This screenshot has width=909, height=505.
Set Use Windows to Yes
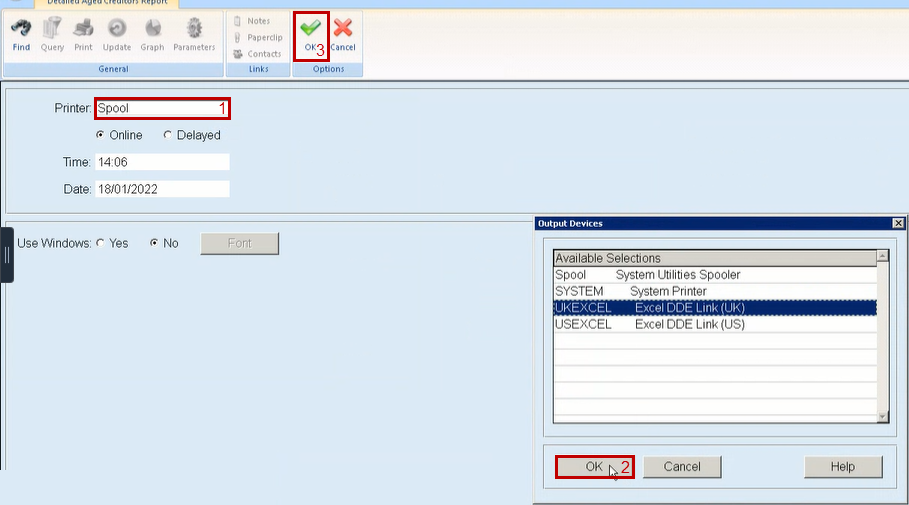[100, 243]
